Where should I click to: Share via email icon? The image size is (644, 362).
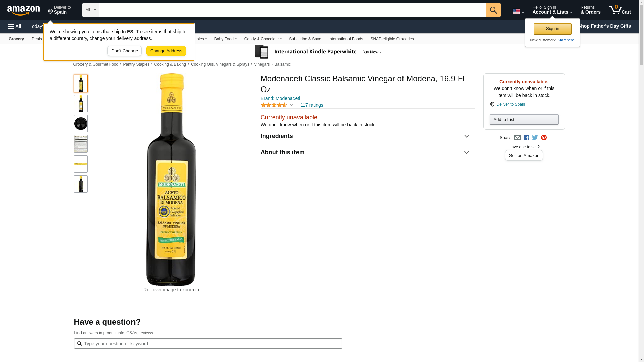tap(517, 138)
